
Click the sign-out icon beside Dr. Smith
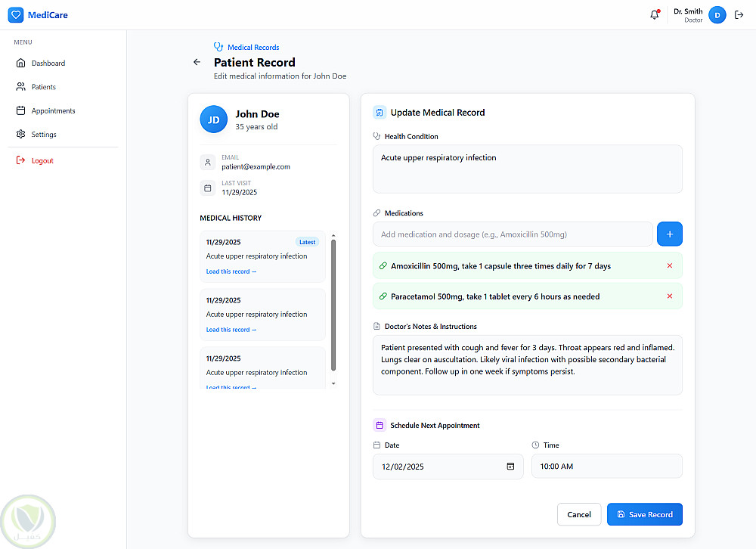[x=739, y=15]
